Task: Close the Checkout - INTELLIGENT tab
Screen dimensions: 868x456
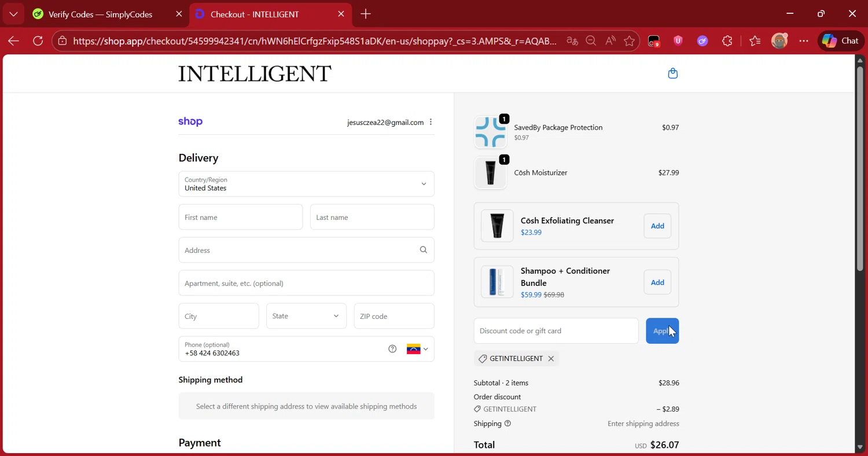Action: (341, 14)
